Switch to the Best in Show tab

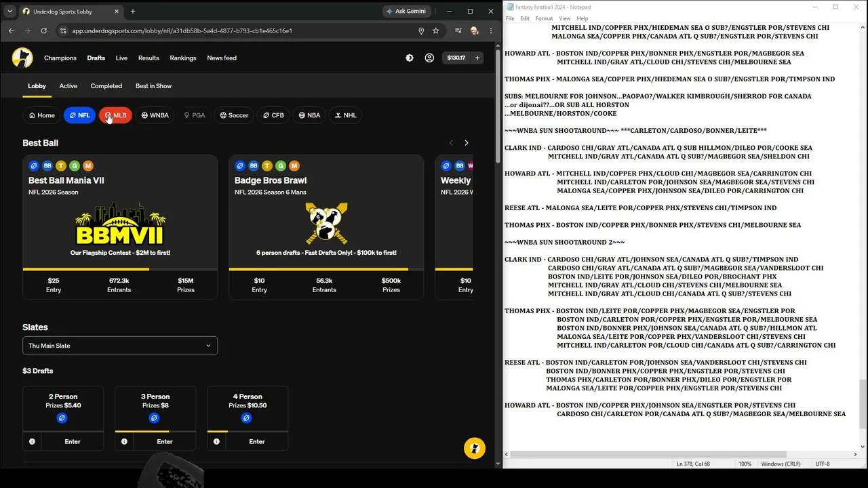(153, 86)
